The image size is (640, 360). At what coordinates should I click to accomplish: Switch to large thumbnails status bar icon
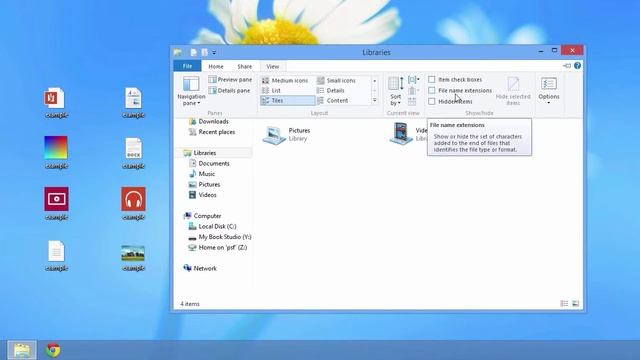click(x=576, y=303)
